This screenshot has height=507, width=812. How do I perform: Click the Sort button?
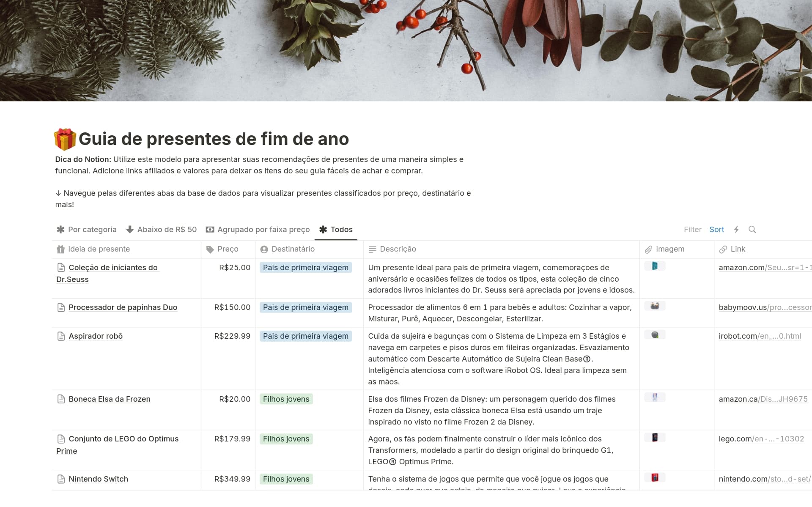coord(716,229)
